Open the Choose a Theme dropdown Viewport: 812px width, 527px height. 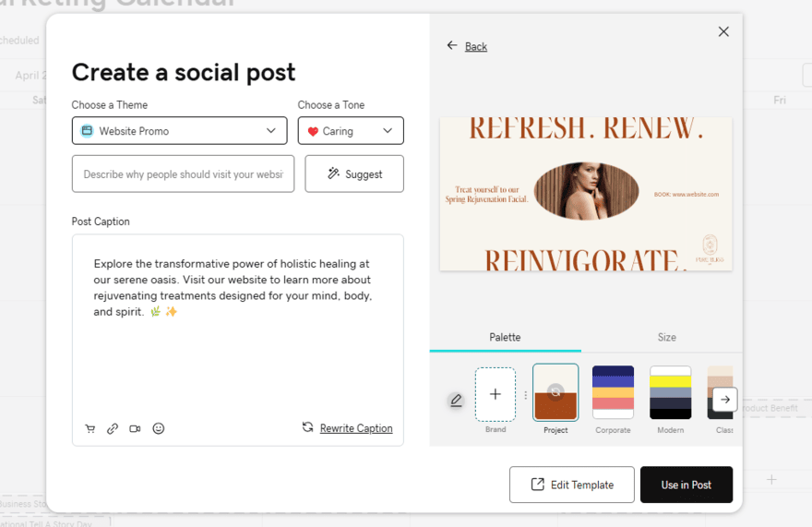(179, 130)
